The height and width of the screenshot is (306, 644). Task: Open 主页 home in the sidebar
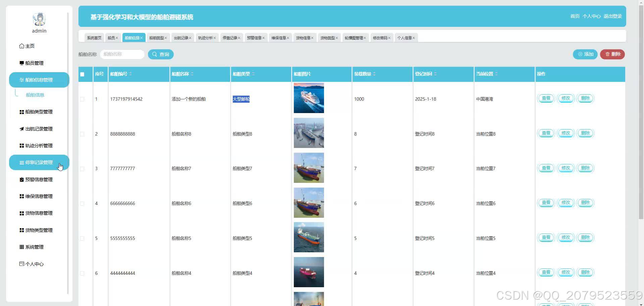27,46
